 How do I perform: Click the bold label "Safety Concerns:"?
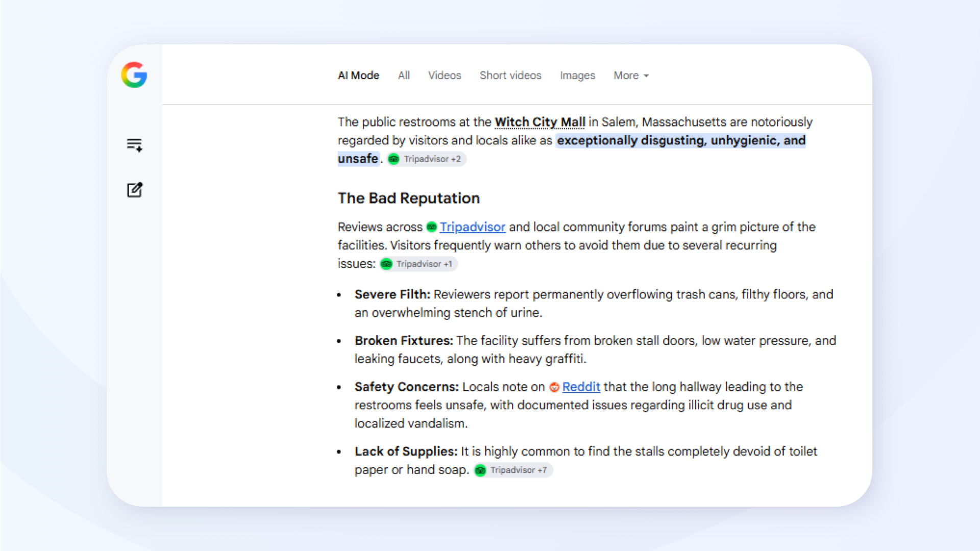[x=407, y=387]
